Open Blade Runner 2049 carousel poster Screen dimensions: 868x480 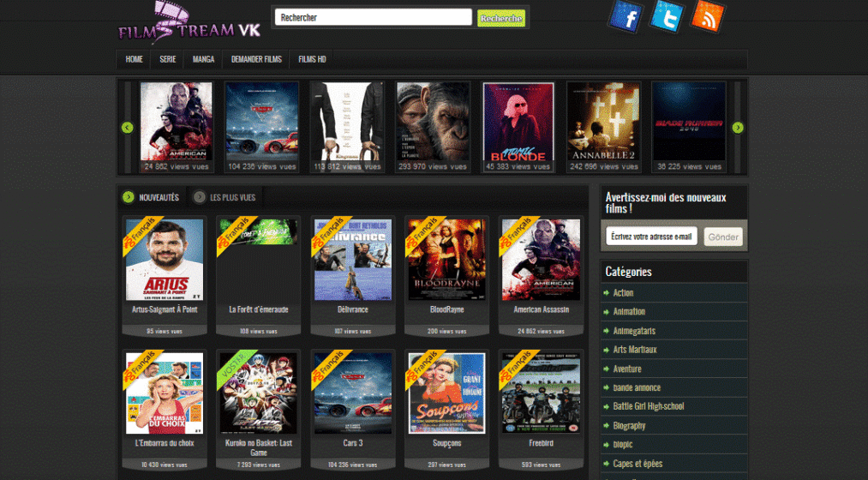tap(689, 121)
